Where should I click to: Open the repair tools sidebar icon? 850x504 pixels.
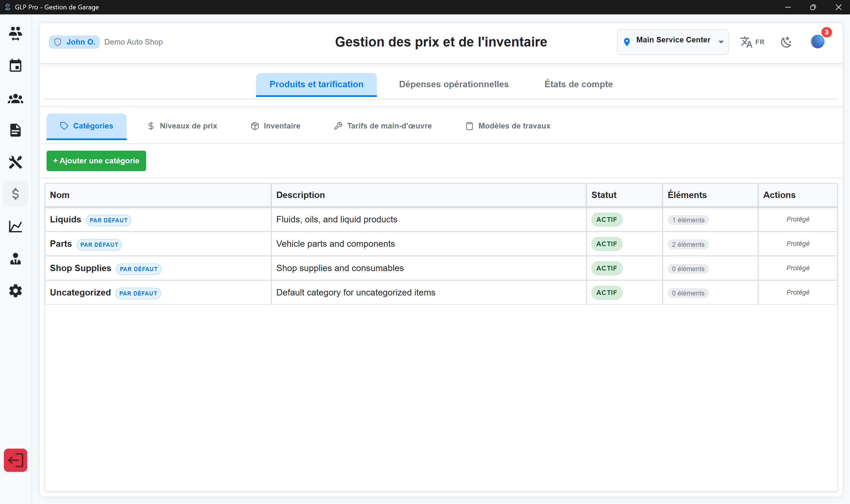click(15, 162)
